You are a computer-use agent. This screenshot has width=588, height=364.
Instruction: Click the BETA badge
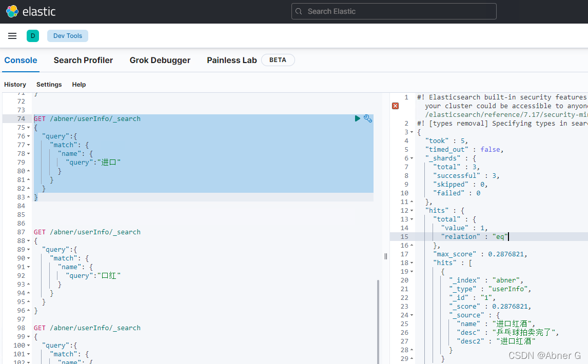click(278, 60)
